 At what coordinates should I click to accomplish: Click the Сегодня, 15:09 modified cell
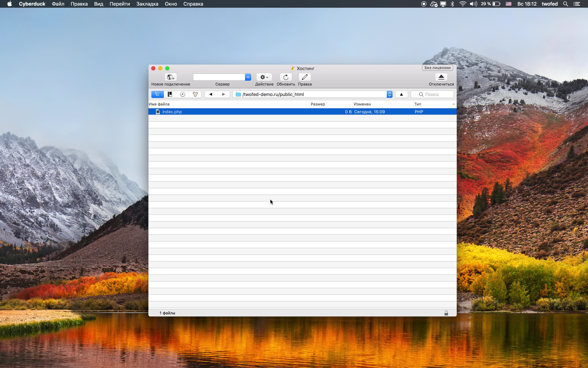pyautogui.click(x=369, y=112)
